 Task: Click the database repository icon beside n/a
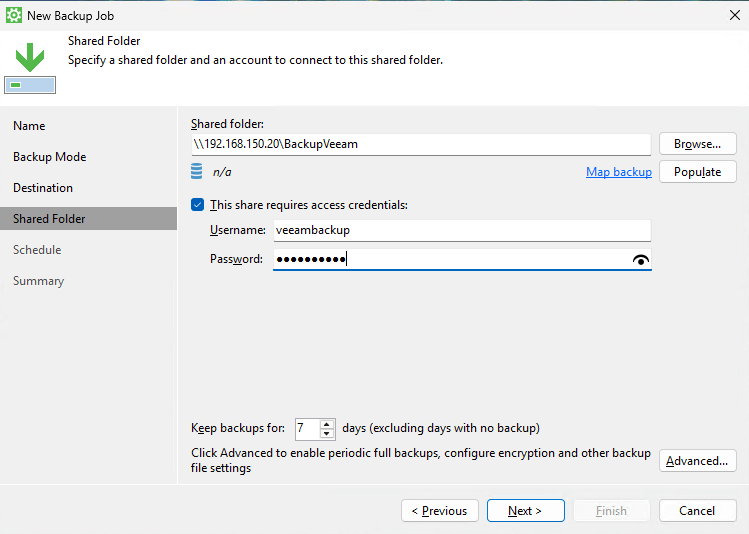tap(197, 172)
